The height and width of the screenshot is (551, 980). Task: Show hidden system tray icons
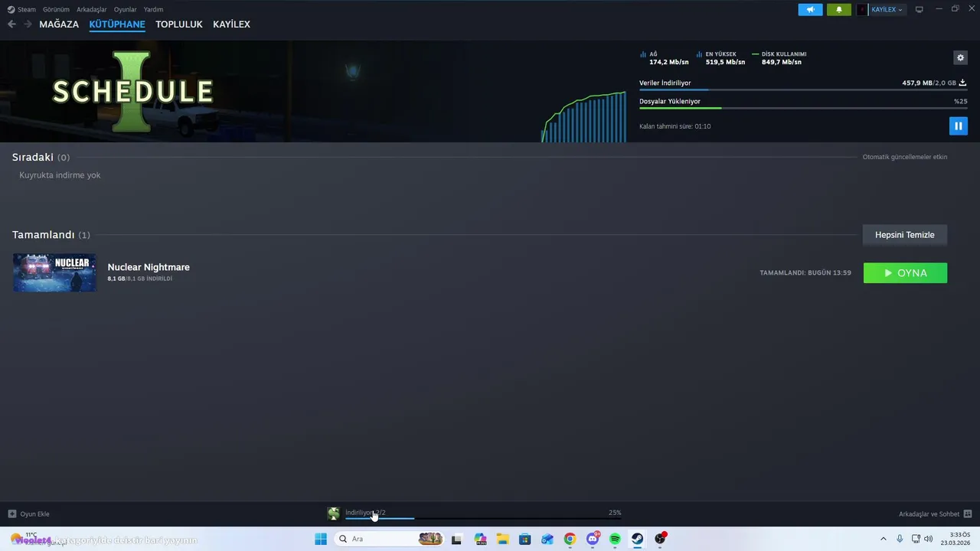883,539
